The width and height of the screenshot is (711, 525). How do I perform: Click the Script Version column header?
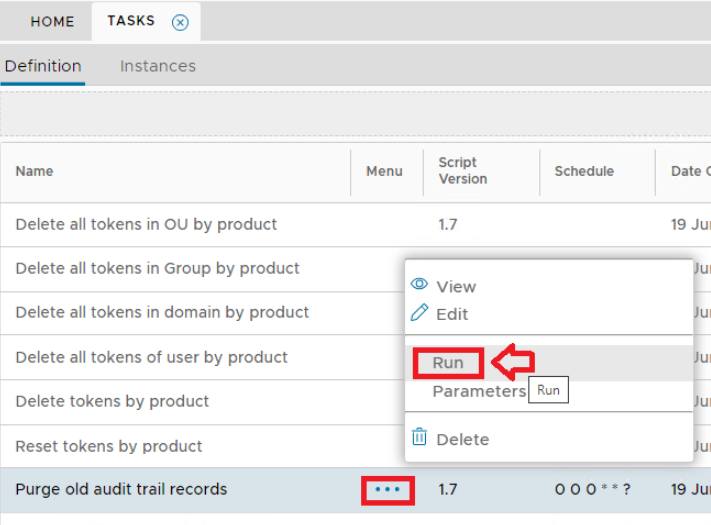tap(462, 171)
